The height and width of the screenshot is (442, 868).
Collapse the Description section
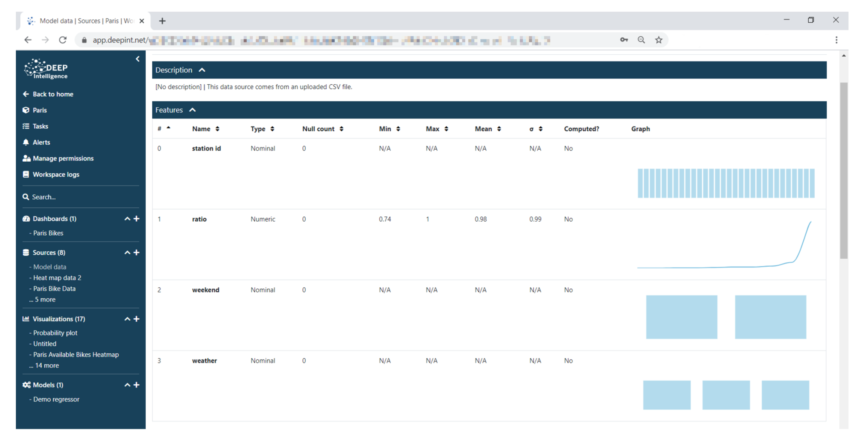click(x=202, y=70)
